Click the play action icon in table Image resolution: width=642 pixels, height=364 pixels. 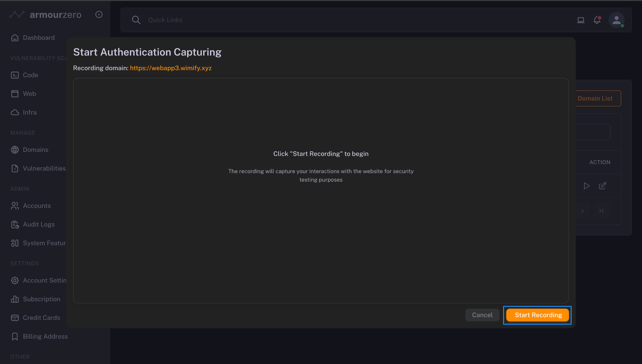(x=587, y=186)
